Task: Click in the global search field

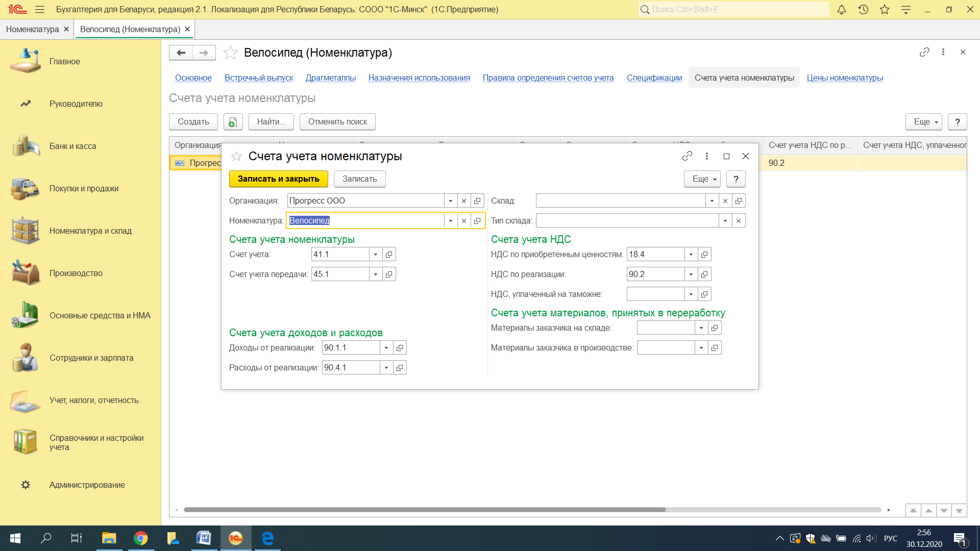Action: [734, 9]
